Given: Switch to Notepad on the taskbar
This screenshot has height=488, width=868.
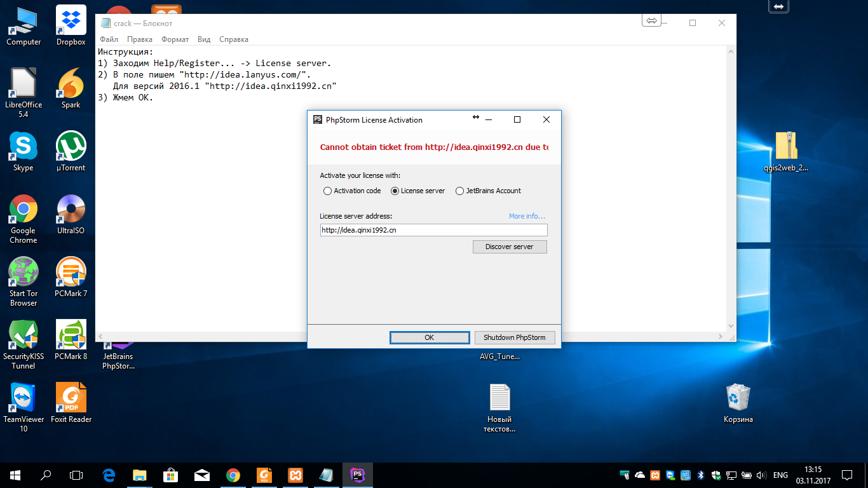Looking at the screenshot, I should pos(327,475).
